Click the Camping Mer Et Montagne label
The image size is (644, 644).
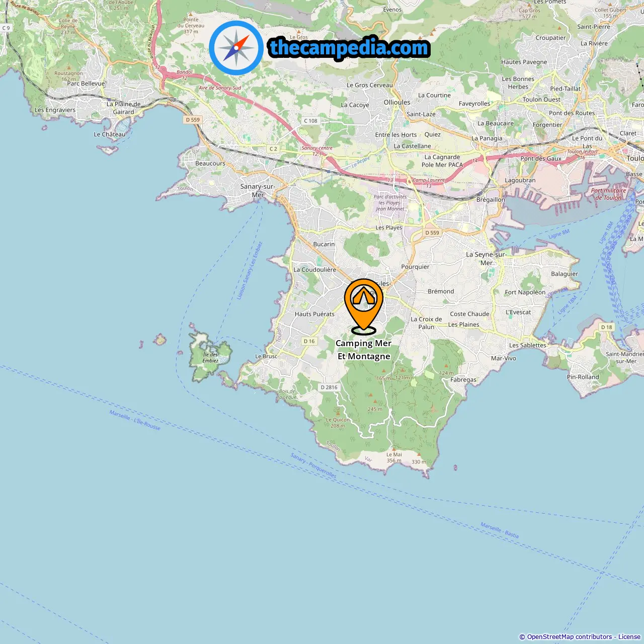pyautogui.click(x=364, y=350)
